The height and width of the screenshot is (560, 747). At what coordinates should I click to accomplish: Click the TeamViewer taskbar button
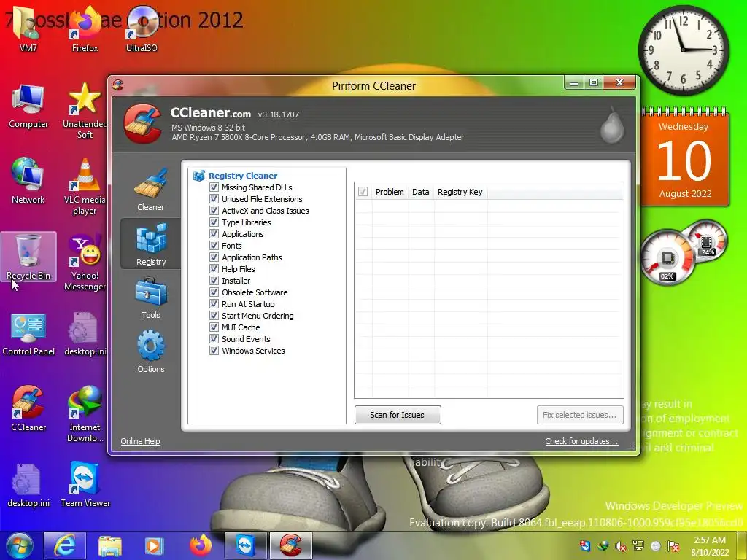point(246,545)
